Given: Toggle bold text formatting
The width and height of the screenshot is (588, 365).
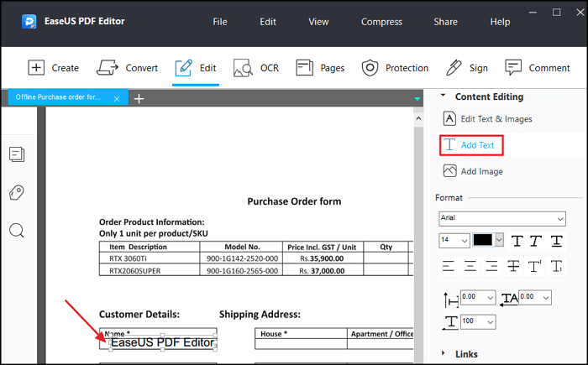Looking at the screenshot, I should 517,241.
